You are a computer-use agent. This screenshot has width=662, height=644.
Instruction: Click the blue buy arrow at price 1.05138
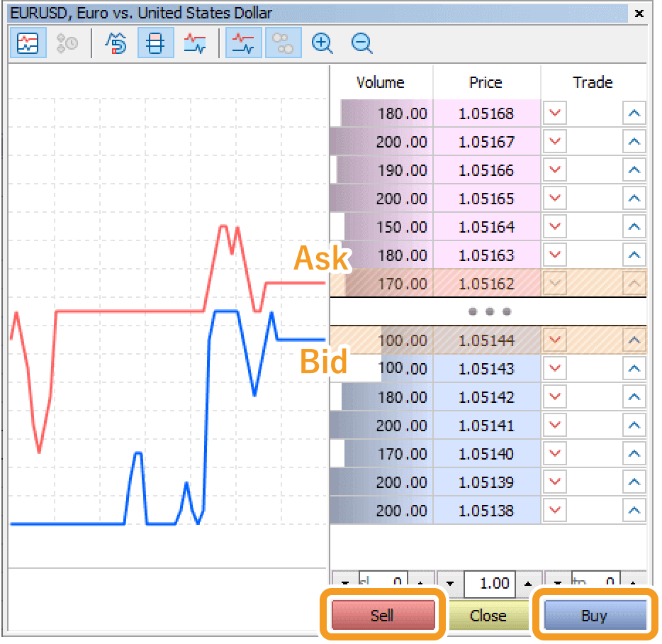(x=633, y=510)
